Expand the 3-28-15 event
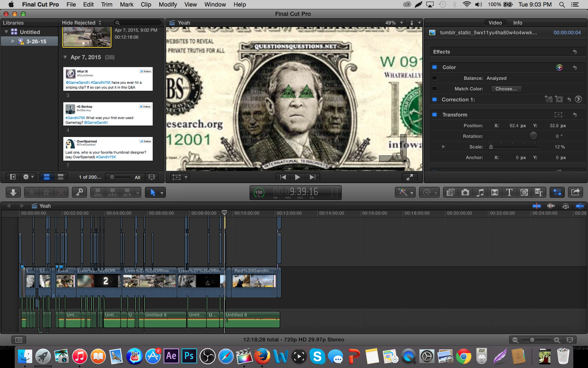 13,42
